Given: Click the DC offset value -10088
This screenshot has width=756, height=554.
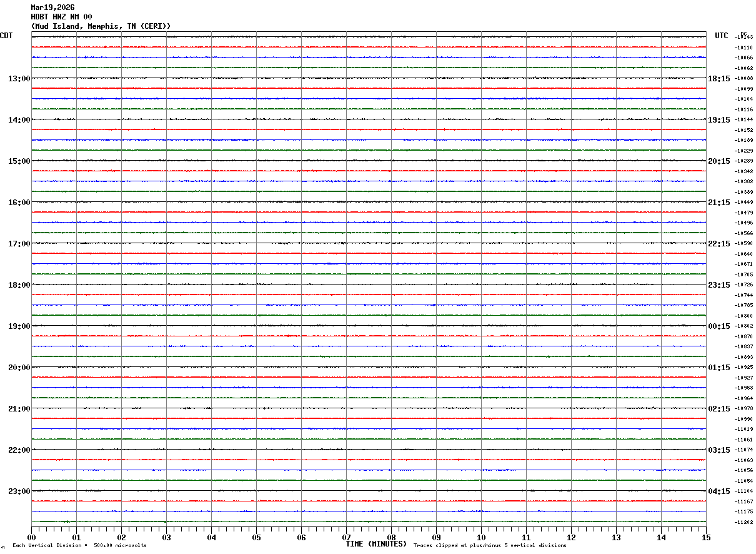Looking at the screenshot, I should (744, 78).
